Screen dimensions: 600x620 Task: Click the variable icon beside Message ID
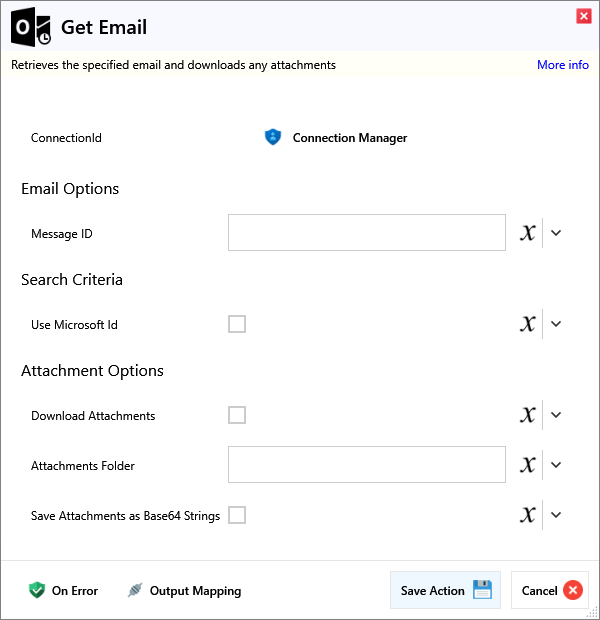528,233
